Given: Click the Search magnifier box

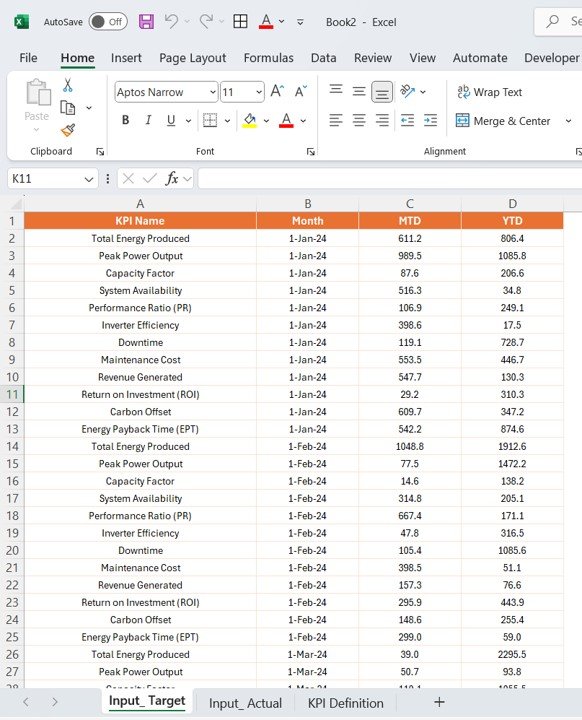Looking at the screenshot, I should [x=558, y=22].
